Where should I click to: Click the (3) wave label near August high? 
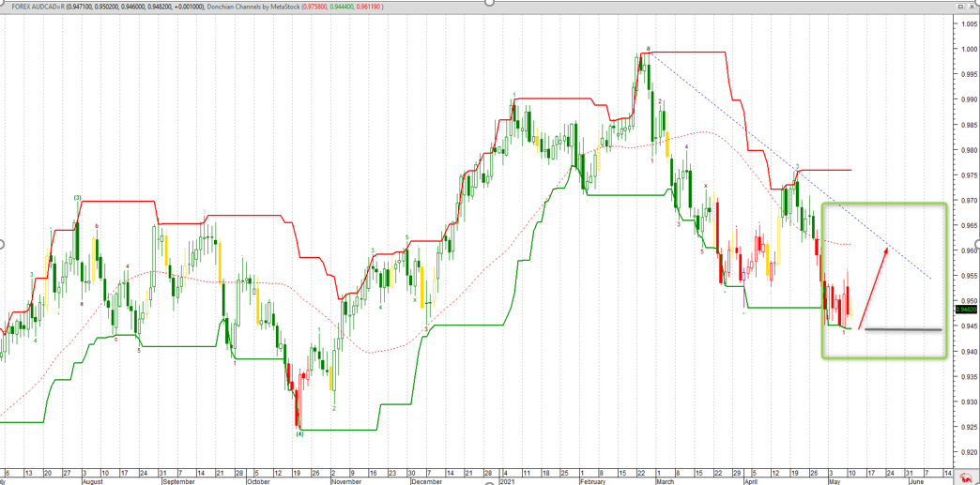coord(78,198)
